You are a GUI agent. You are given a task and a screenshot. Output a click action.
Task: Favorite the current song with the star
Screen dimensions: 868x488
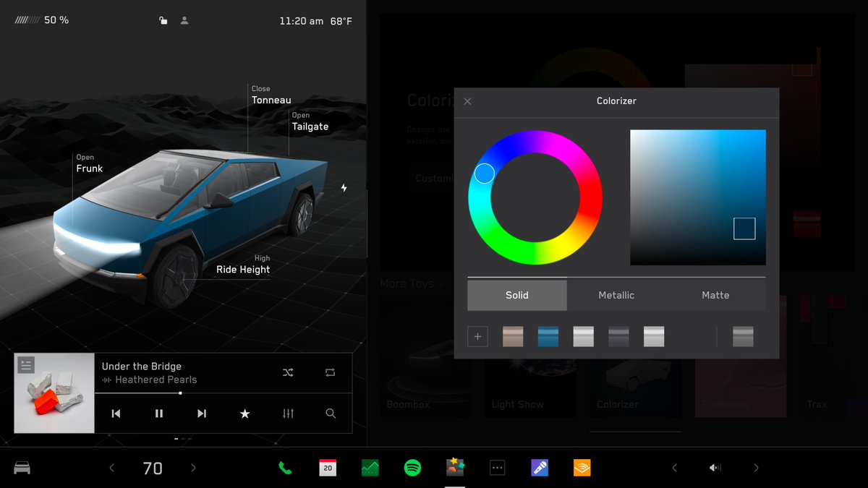tap(245, 414)
